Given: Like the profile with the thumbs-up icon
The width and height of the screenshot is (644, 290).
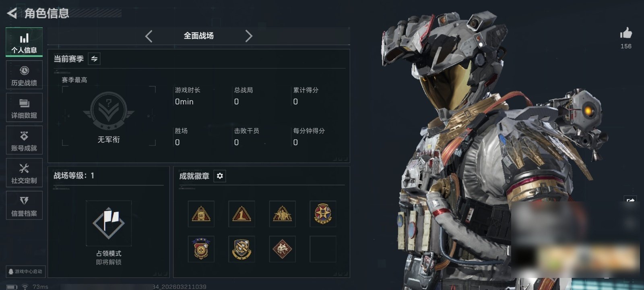Looking at the screenshot, I should pos(626,33).
